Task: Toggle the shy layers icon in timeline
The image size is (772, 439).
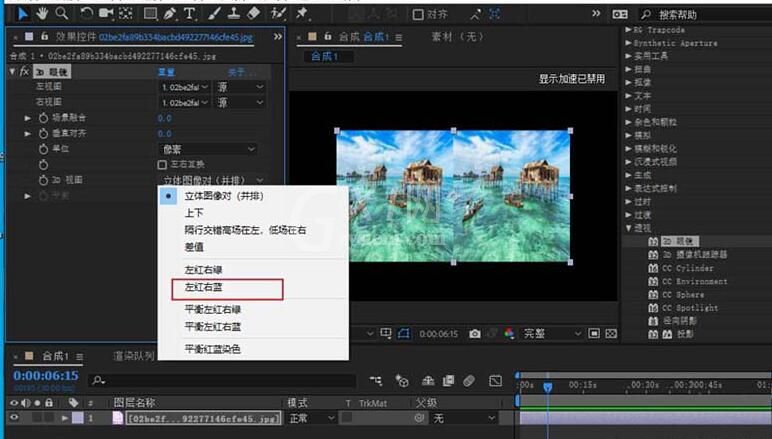Action: 428,380
